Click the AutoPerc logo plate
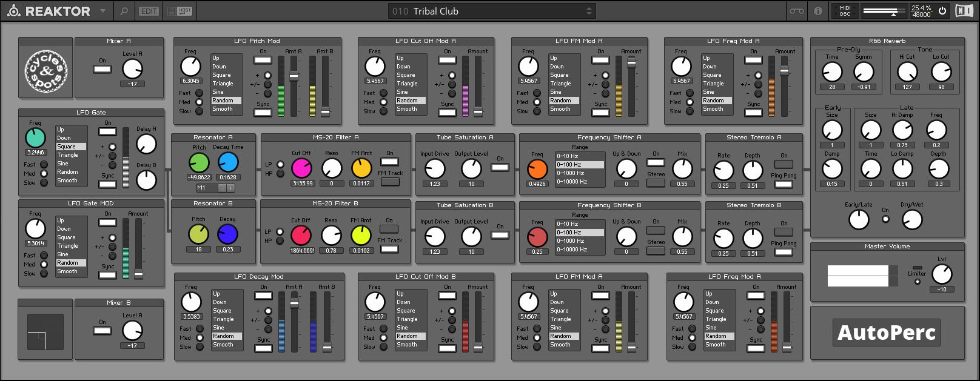This screenshot has width=980, height=381. [x=886, y=333]
